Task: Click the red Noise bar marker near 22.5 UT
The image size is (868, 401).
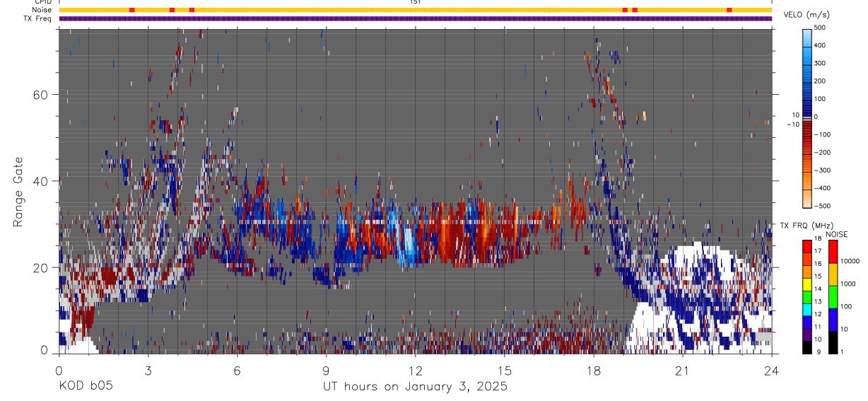Action: 729,10
